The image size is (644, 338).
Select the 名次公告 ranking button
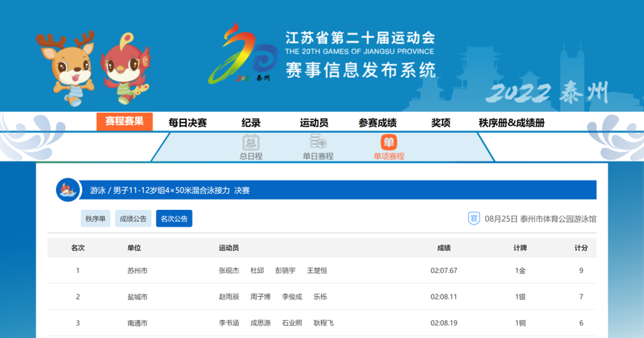point(174,218)
